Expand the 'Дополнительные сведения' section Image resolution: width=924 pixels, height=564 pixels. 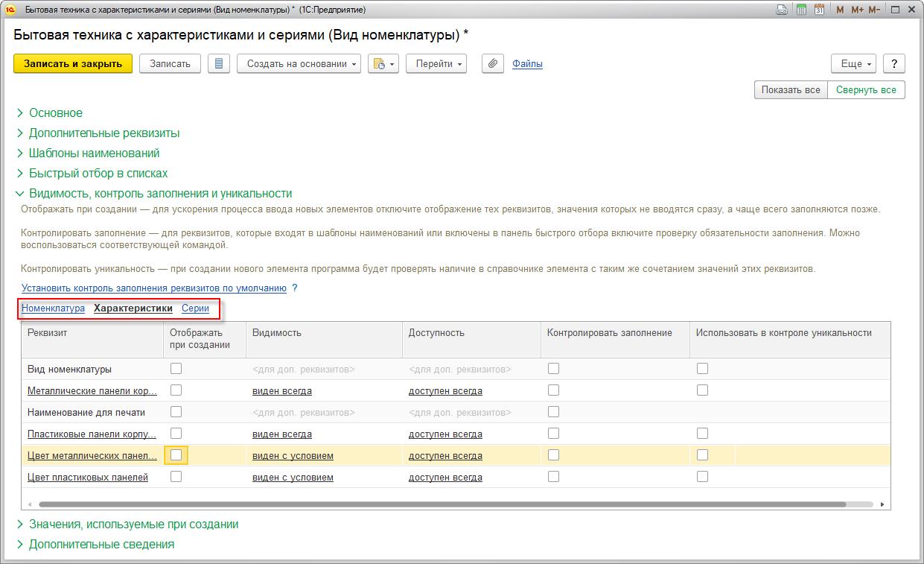(101, 545)
